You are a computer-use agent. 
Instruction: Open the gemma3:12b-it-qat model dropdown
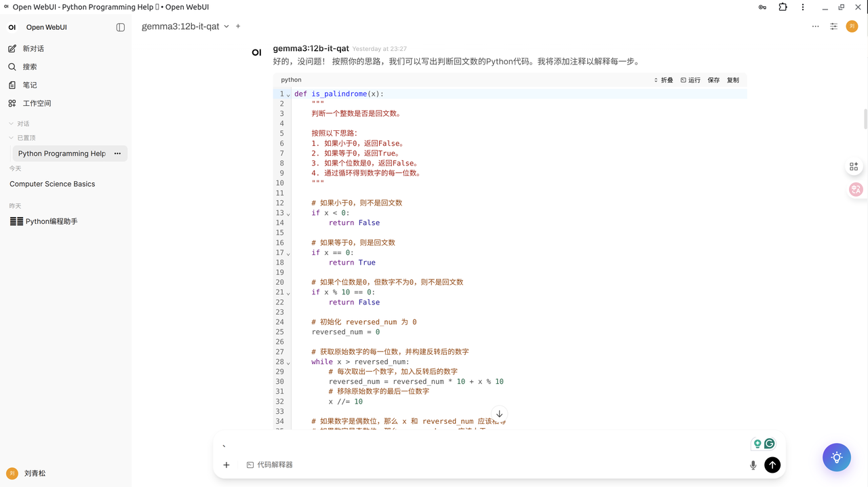coord(185,26)
